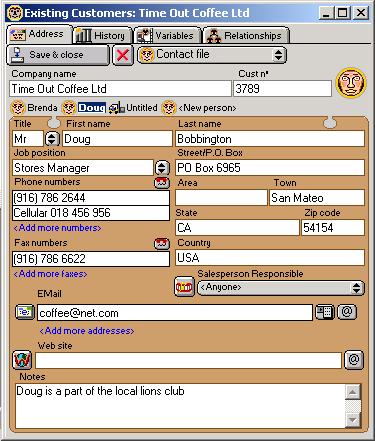
Task: Switch to the Variables tab
Action: point(168,35)
